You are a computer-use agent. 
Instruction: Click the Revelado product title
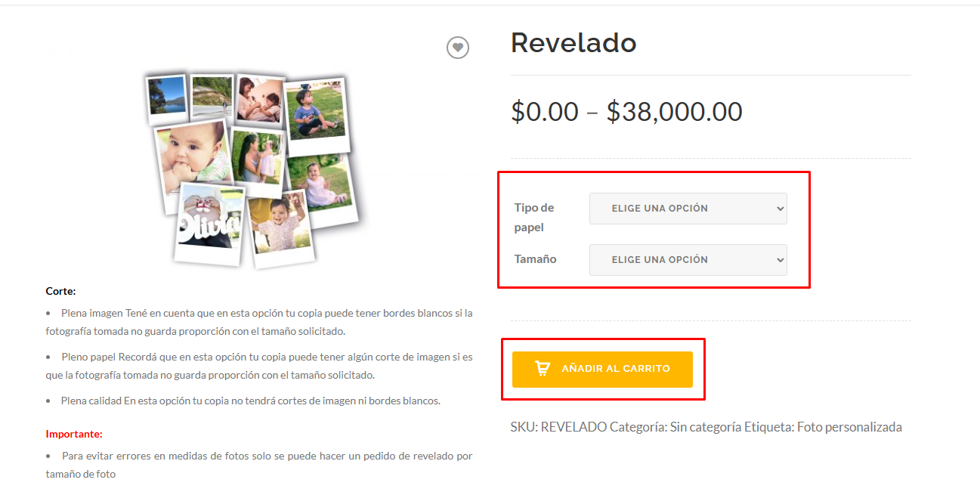(573, 43)
